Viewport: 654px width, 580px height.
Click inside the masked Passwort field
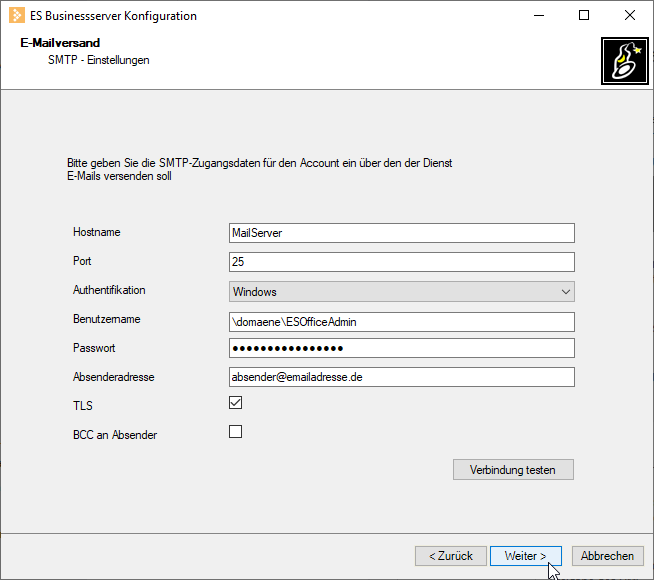[x=402, y=348]
